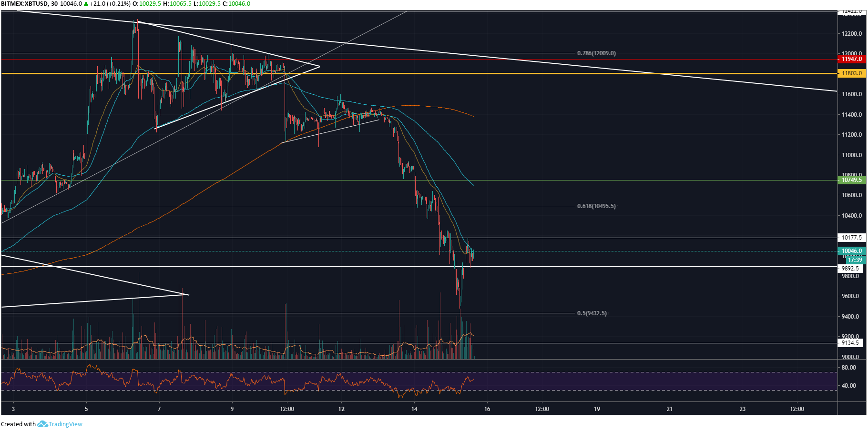This screenshot has width=868, height=431.
Task: Click the 9000.0 price axis value
Action: click(850, 357)
